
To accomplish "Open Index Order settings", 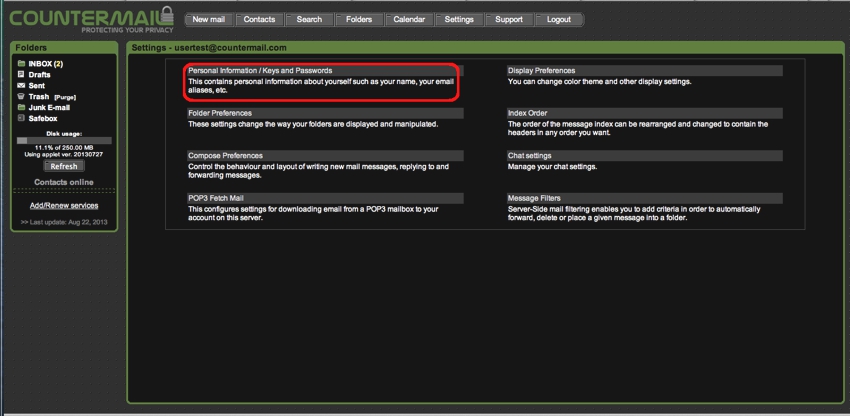I will click(527, 113).
